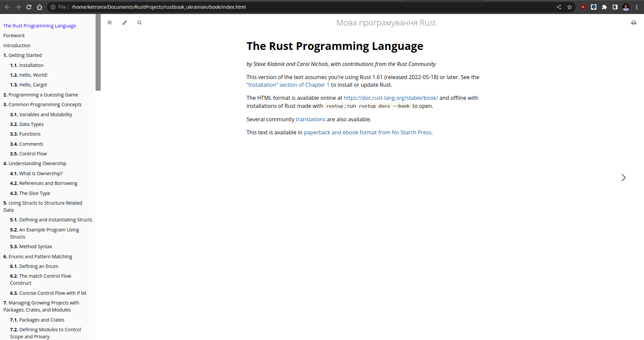Select The Rust Programming Language in sidebar
The height and width of the screenshot is (340, 644).
pos(40,26)
